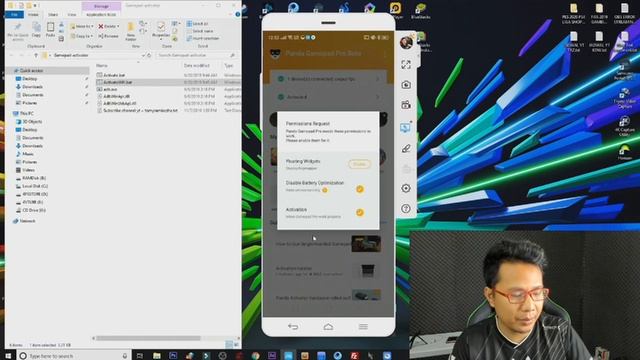Open the help question mark icon

tap(406, 209)
